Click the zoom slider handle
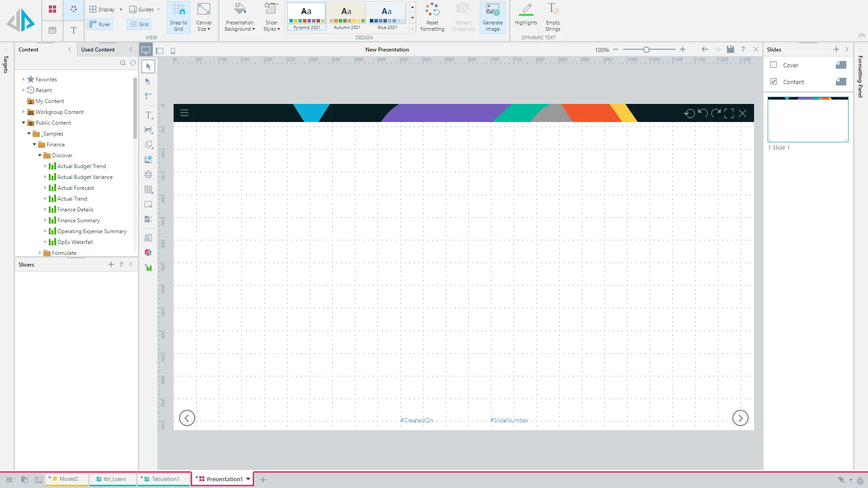868x488 pixels. pos(646,50)
